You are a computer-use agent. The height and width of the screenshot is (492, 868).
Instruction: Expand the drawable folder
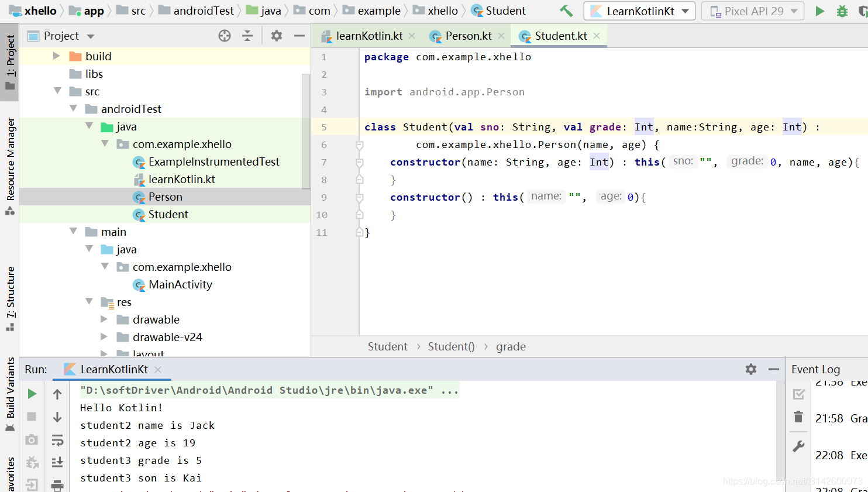coord(104,319)
